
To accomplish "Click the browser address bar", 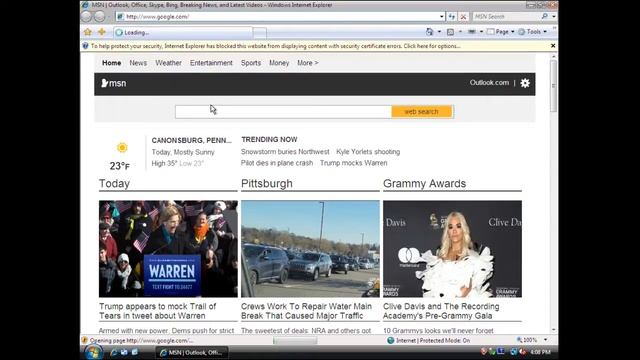I will [x=278, y=17].
